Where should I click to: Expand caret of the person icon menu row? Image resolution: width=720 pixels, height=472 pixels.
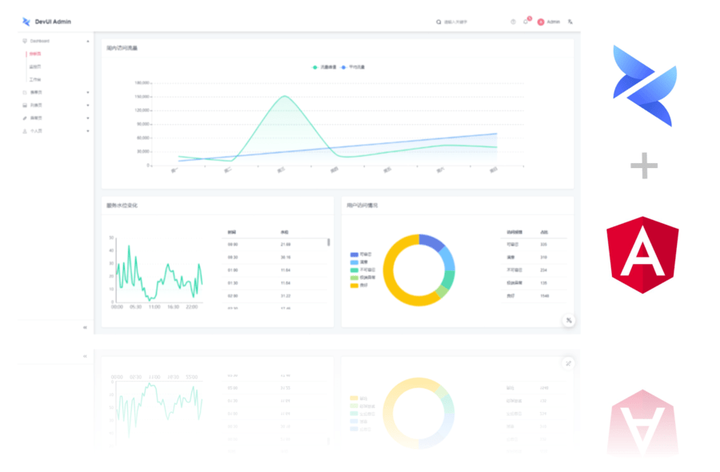click(x=88, y=131)
